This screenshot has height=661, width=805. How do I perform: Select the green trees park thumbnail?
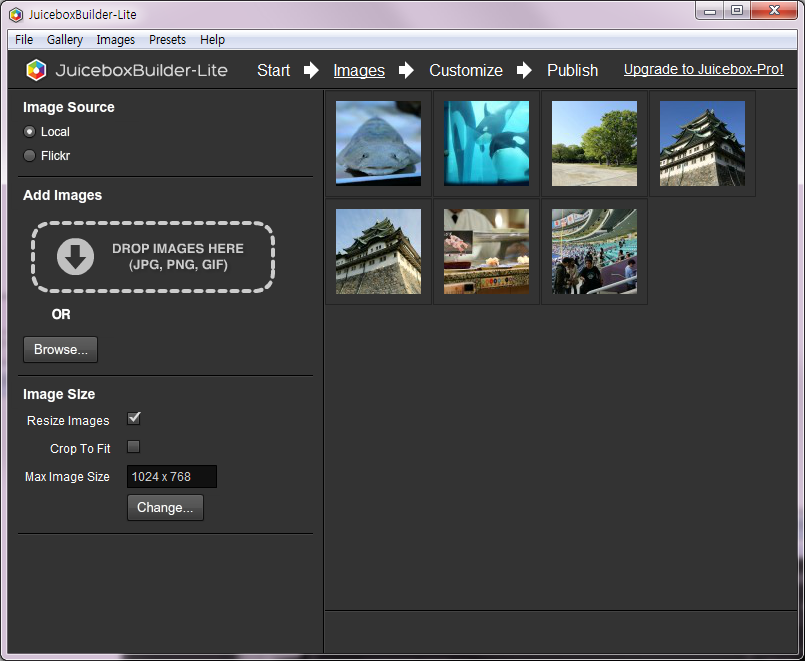594,143
